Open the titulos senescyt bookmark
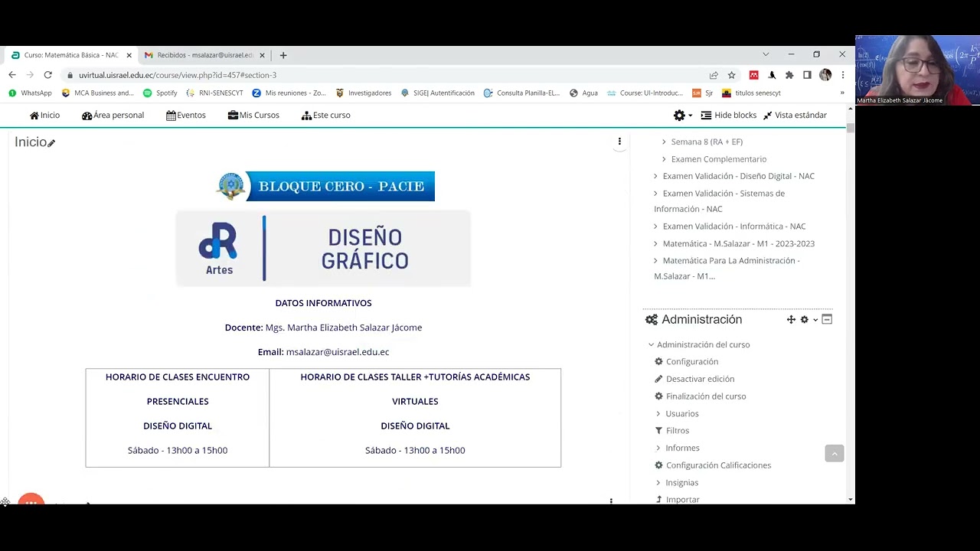This screenshot has width=980, height=551. [x=751, y=93]
